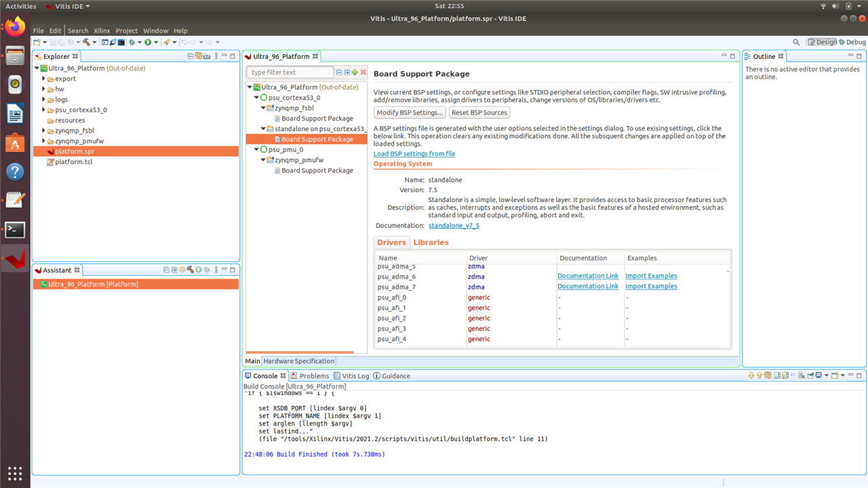Open Explorer panel View Menu dots
This screenshot has height=488, width=868.
(216, 56)
